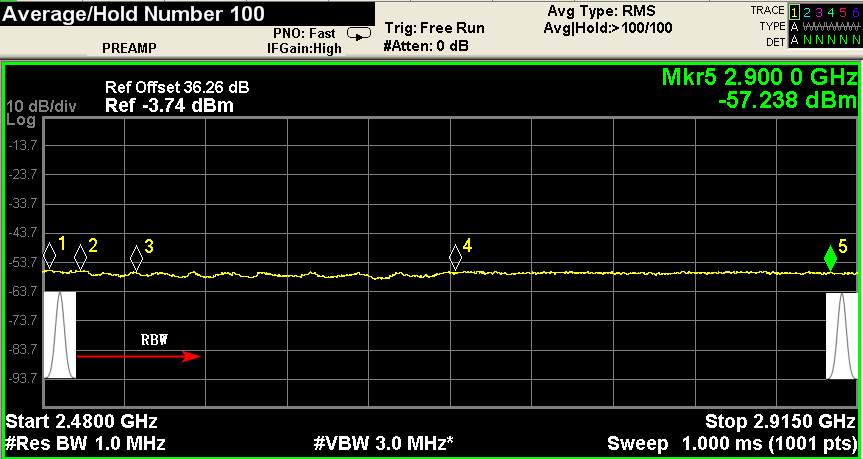Select trace number 5 indicator
This screenshot has height=459, width=863.
click(844, 12)
